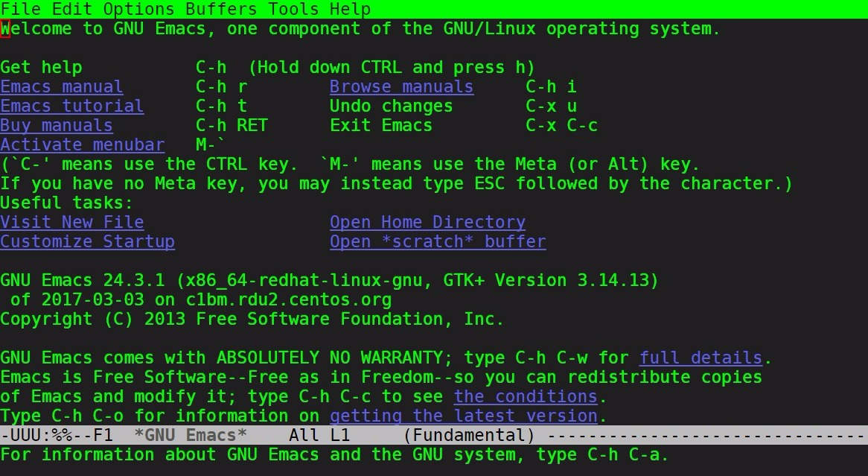Click the "GTK+ Version 3.14.13" text
The image size is (868, 476).
click(x=552, y=280)
